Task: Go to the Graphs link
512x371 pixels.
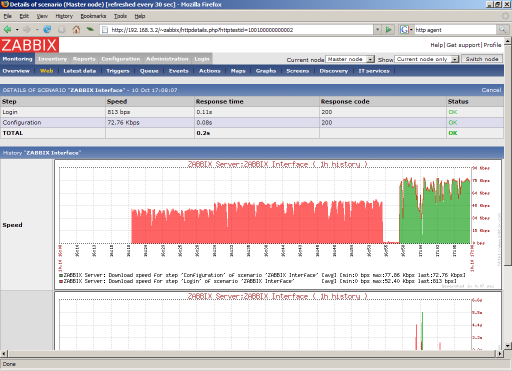Action: point(266,71)
